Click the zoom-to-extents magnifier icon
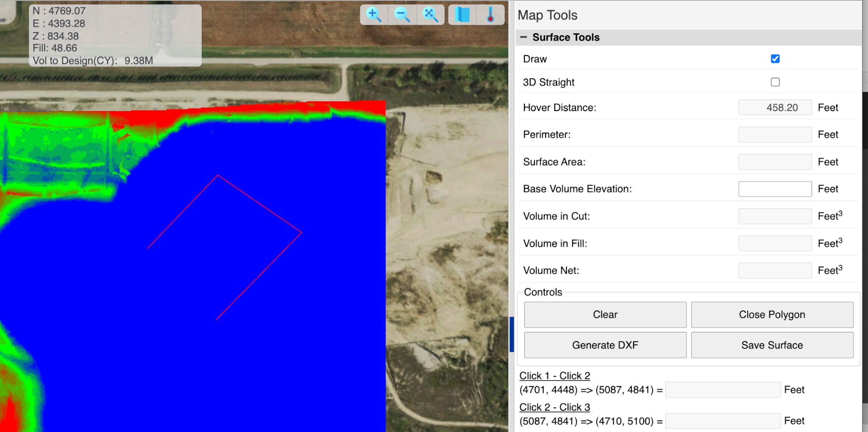Image resolution: width=868 pixels, height=432 pixels. (430, 15)
